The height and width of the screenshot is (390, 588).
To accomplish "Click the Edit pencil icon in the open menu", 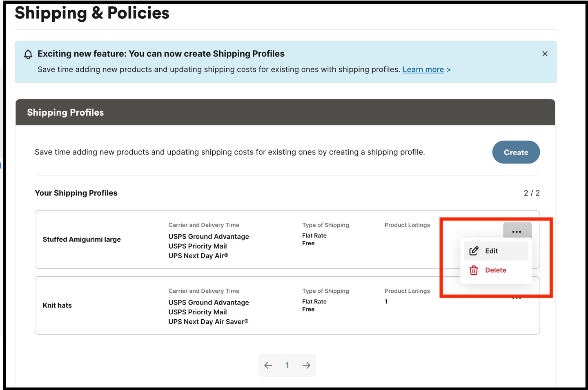I will 474,251.
